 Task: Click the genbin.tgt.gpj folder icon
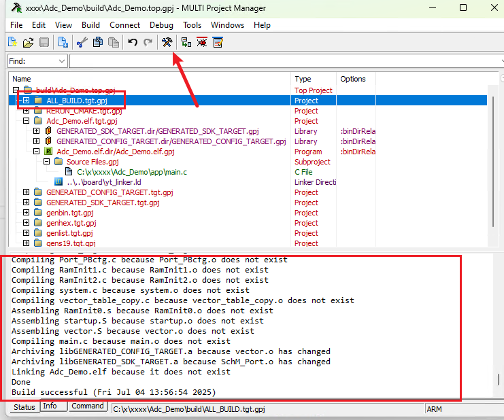38,212
